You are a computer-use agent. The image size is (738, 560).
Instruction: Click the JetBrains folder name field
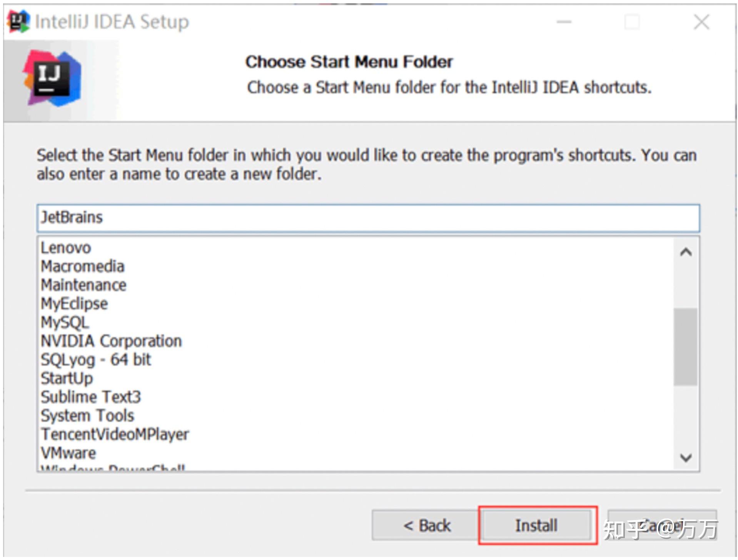(368, 218)
